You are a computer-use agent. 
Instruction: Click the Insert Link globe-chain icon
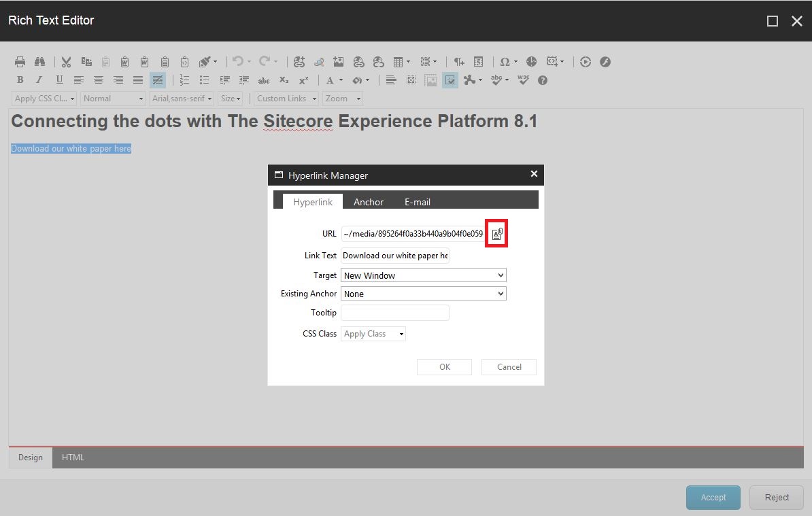coord(358,62)
